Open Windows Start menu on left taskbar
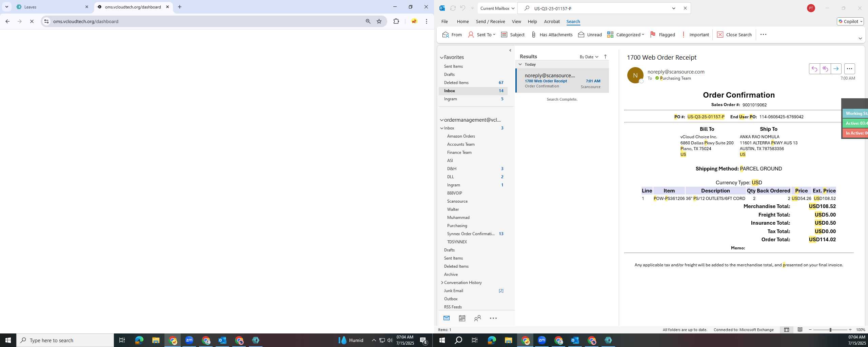 [x=8, y=340]
